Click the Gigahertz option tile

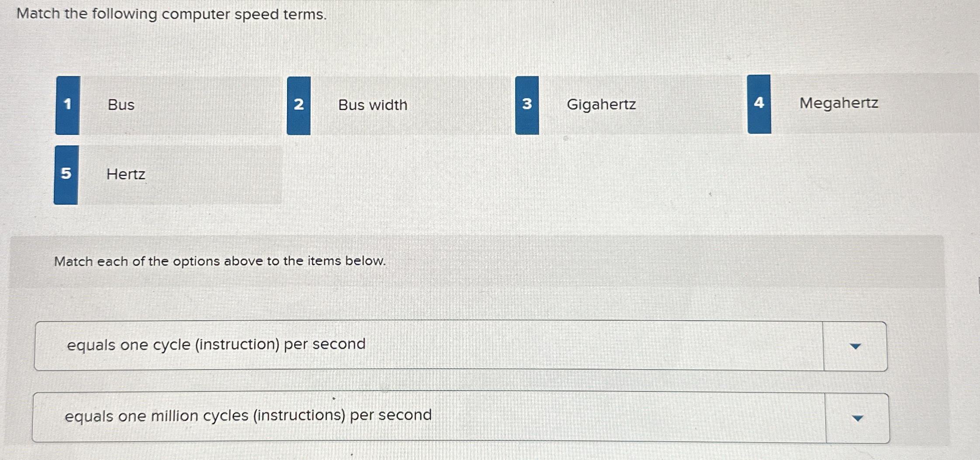click(602, 105)
